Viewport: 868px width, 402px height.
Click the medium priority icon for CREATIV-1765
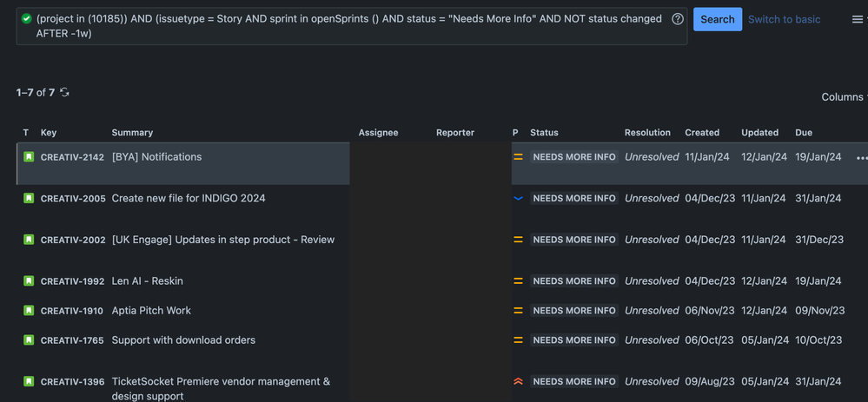tap(518, 340)
